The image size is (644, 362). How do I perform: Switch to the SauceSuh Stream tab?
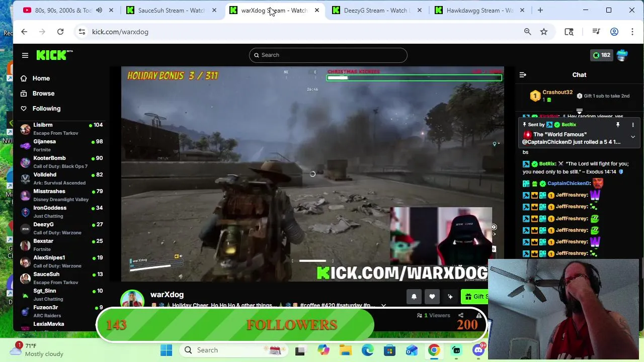(x=171, y=10)
